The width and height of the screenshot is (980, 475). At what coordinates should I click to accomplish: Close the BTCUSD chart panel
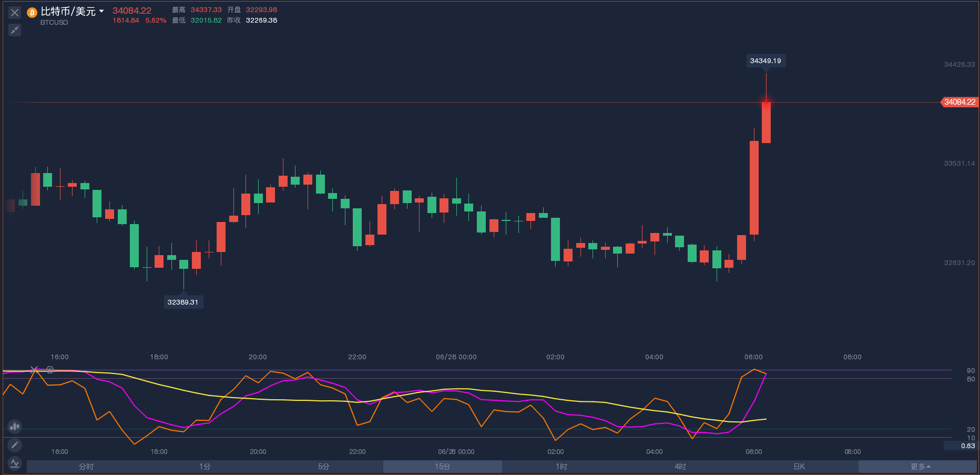point(15,13)
